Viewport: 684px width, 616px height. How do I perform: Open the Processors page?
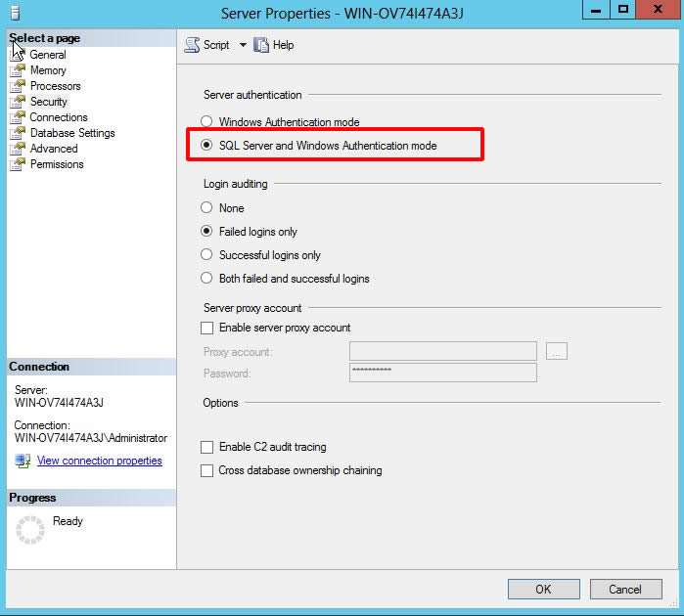click(x=56, y=86)
